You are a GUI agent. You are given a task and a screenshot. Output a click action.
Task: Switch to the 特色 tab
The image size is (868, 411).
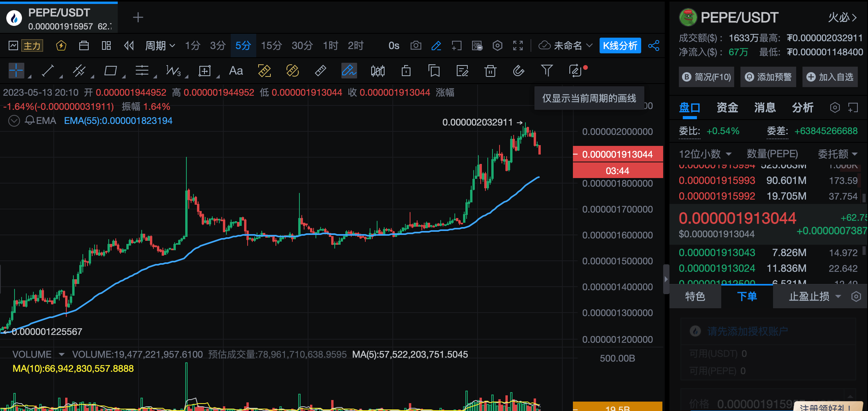[695, 296]
